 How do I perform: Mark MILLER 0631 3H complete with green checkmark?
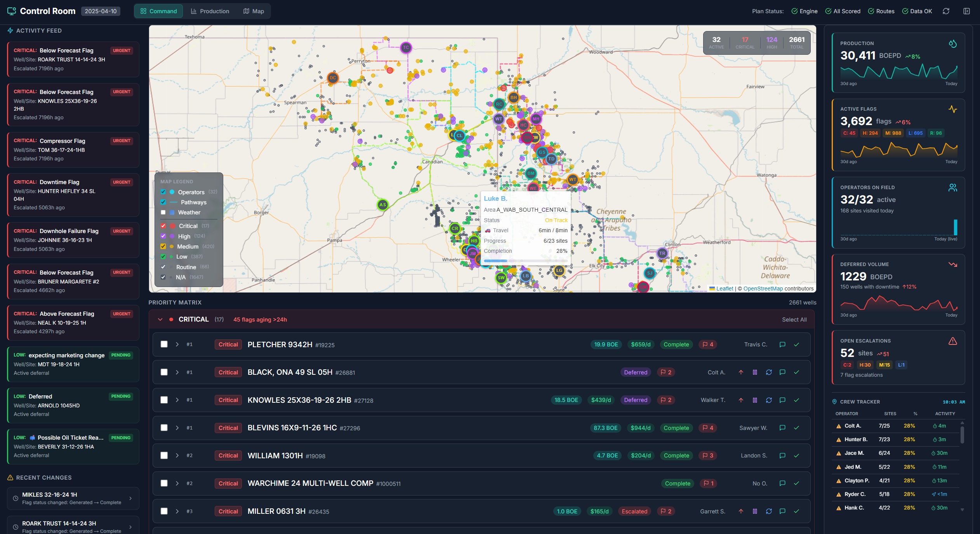[797, 511]
